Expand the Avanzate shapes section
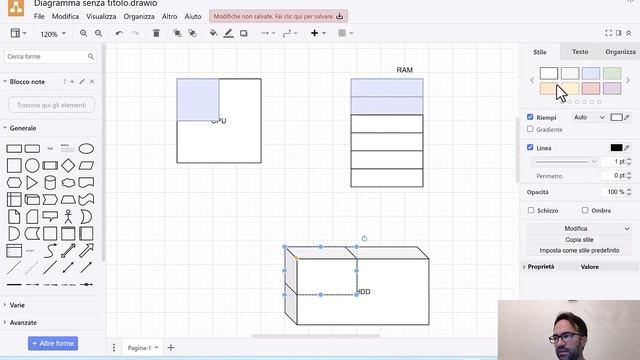Screen dimensions: 640x360 pos(23,322)
